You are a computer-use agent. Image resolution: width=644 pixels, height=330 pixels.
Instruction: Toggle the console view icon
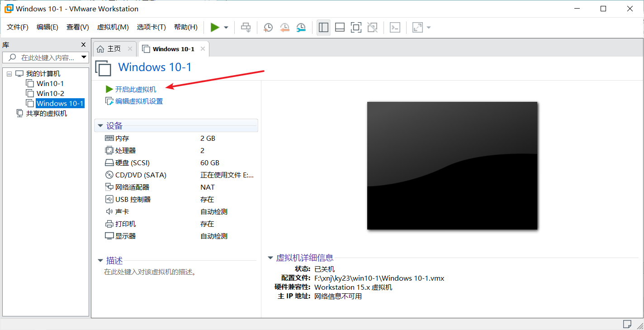click(x=395, y=28)
